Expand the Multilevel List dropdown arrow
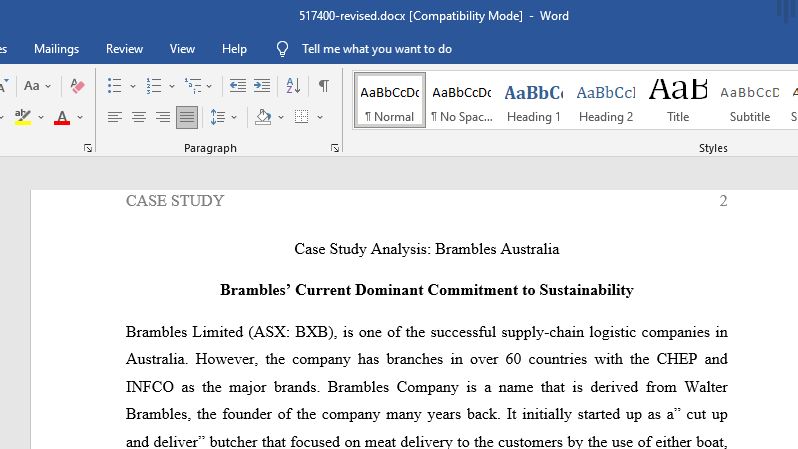The image size is (798, 449). click(x=209, y=87)
